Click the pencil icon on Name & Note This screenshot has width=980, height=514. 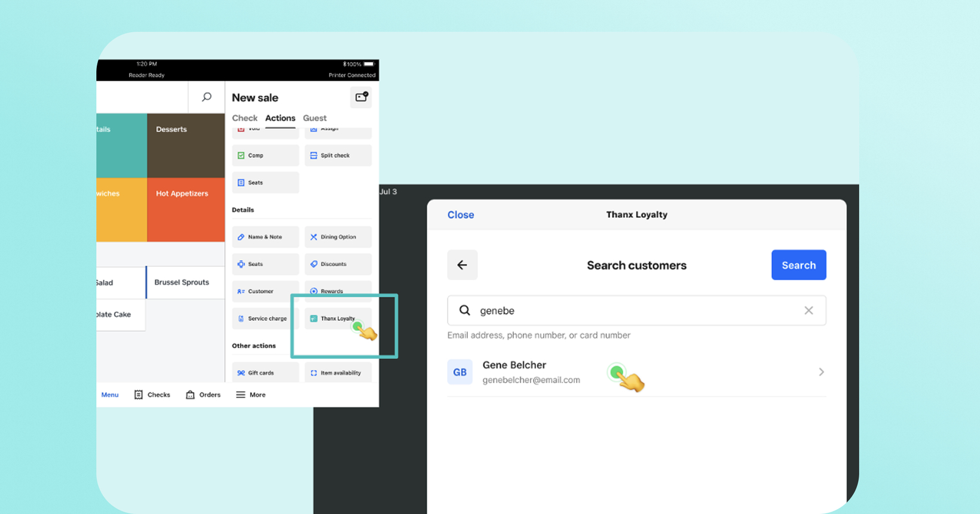coord(241,237)
